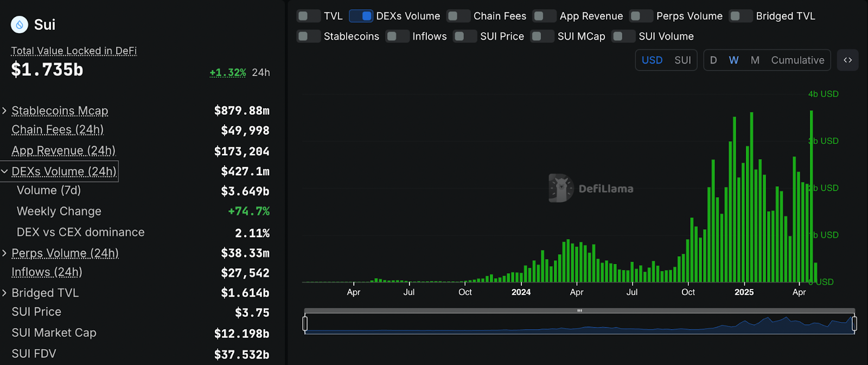The height and width of the screenshot is (365, 868).
Task: Click the SUI Market Cap $12.198b value
Action: point(242,333)
